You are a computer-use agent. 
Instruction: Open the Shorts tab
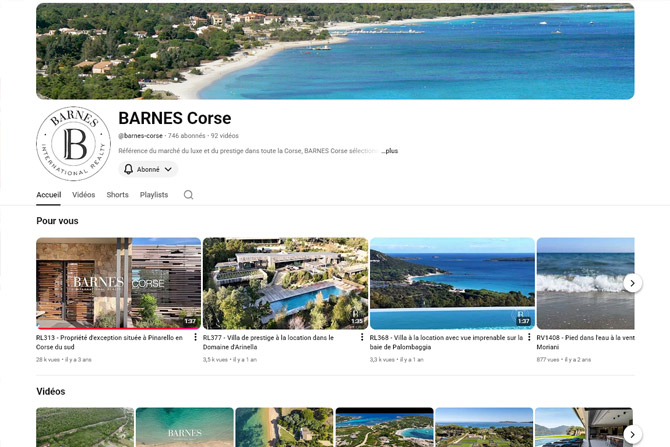118,195
